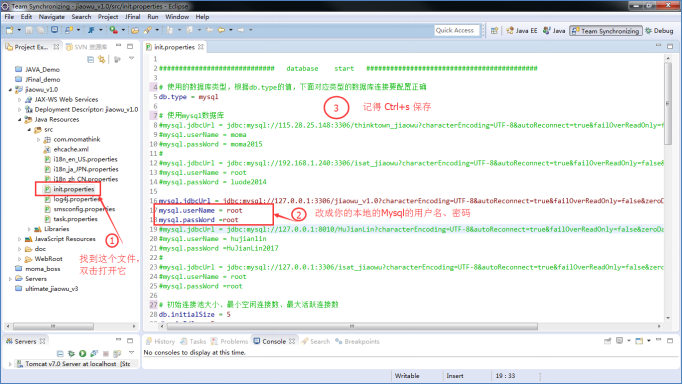Open the Run tools dropdown arrow
Viewport: 683px width, 385px height.
(123, 30)
